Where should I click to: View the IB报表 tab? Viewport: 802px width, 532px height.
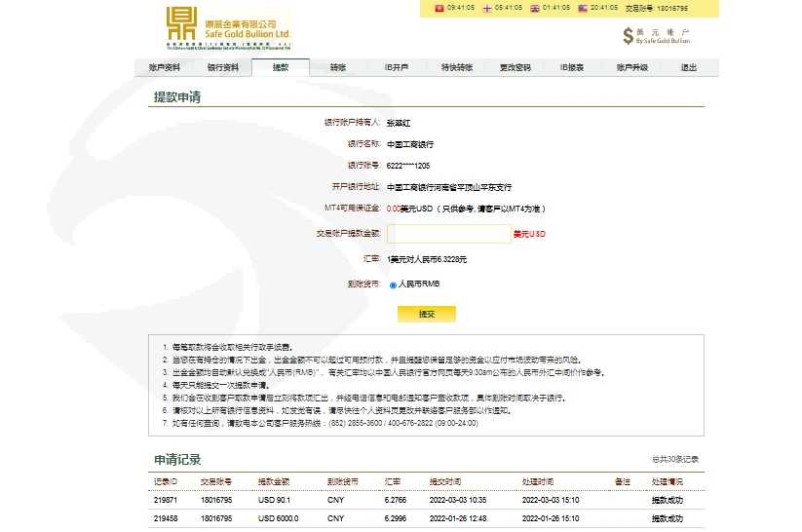coord(572,67)
